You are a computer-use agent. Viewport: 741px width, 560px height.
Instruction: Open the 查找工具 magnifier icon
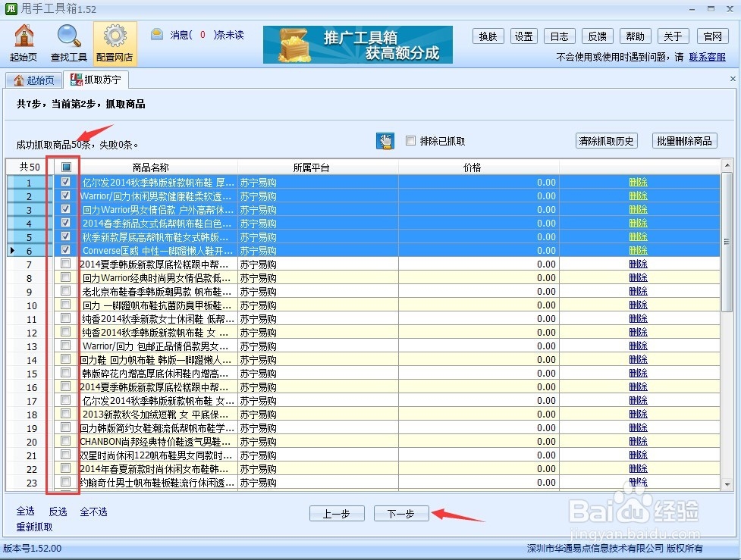[x=69, y=43]
